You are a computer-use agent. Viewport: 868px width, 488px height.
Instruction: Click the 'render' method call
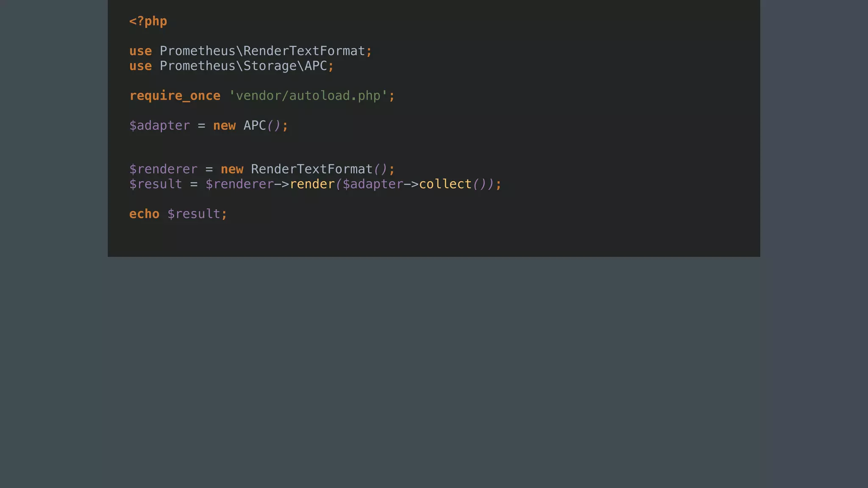click(312, 184)
